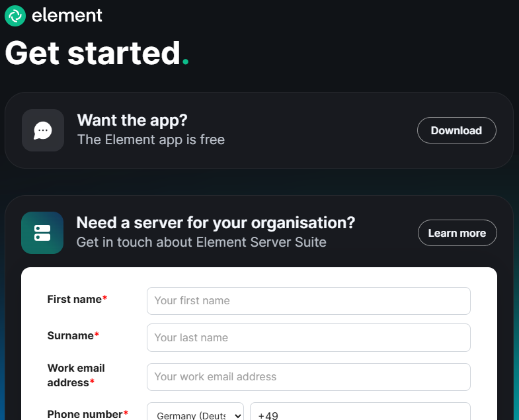
Task: Click the 'First name' label
Action: pos(77,299)
